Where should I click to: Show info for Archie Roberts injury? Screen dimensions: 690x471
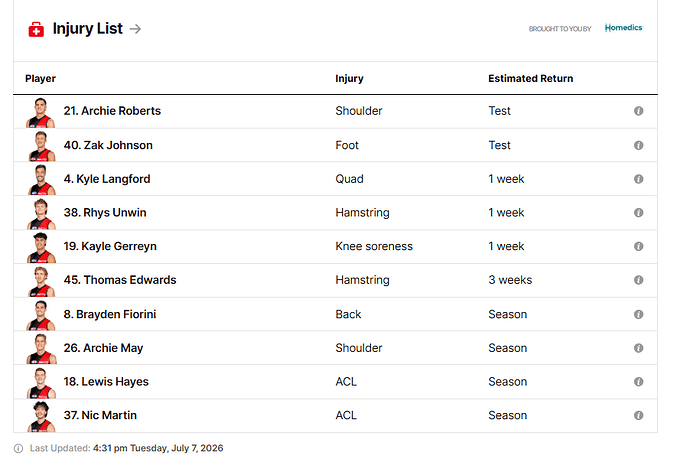639,111
